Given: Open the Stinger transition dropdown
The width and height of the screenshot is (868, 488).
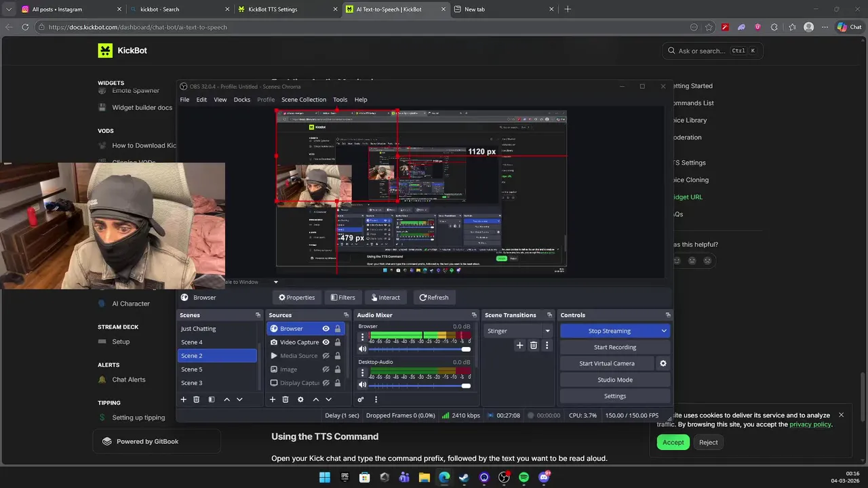Looking at the screenshot, I should (518, 331).
